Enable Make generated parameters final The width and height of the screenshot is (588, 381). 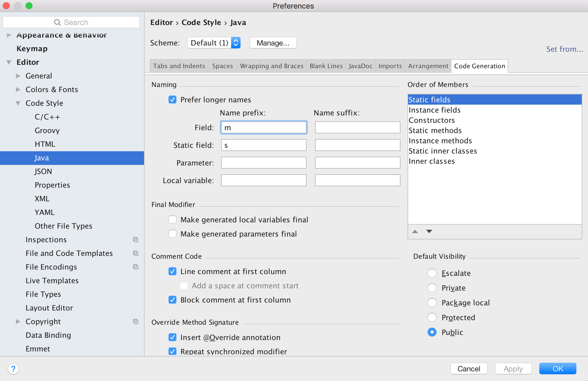(172, 234)
